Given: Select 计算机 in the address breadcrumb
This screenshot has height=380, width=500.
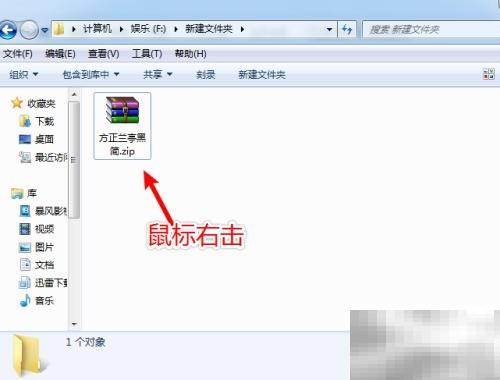Looking at the screenshot, I should click(x=97, y=29).
